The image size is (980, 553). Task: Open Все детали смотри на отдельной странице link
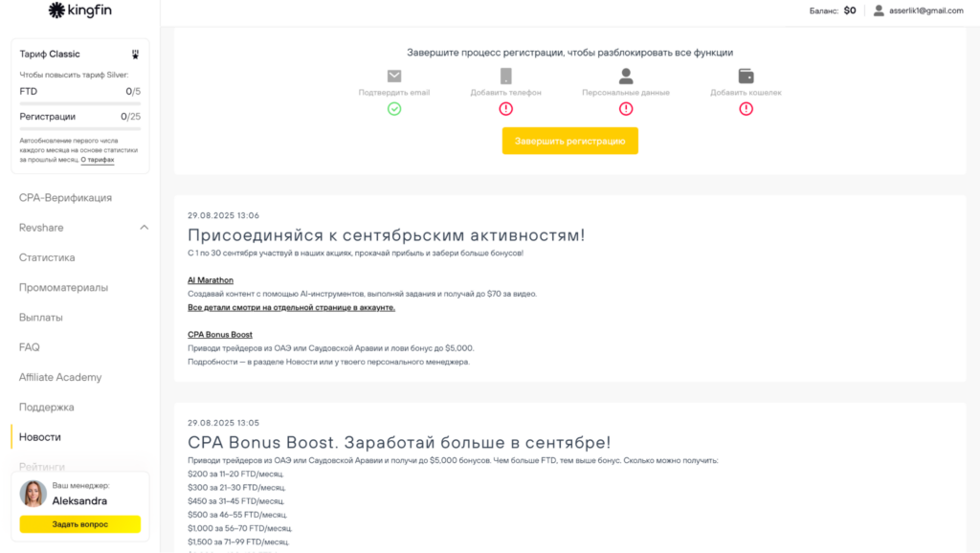click(x=291, y=307)
